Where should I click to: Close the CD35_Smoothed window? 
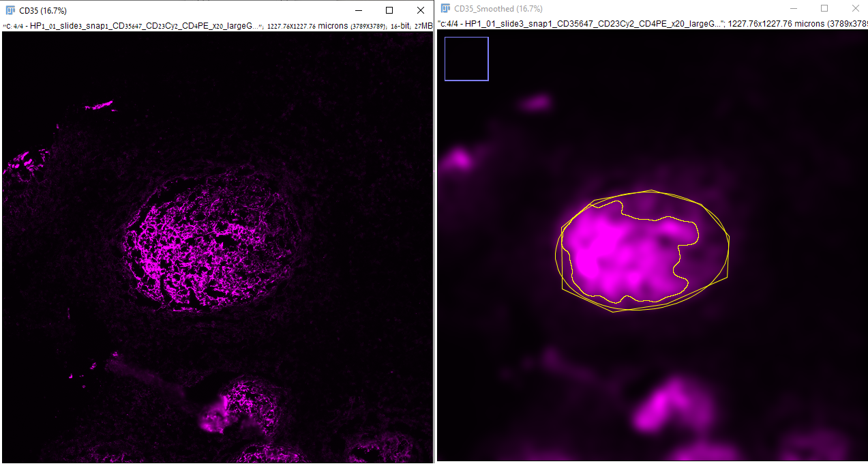[856, 8]
